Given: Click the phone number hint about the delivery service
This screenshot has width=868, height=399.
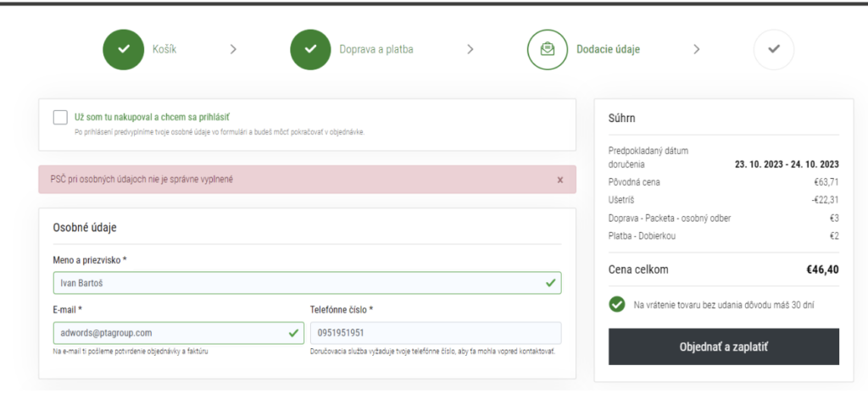Looking at the screenshot, I should coord(433,352).
